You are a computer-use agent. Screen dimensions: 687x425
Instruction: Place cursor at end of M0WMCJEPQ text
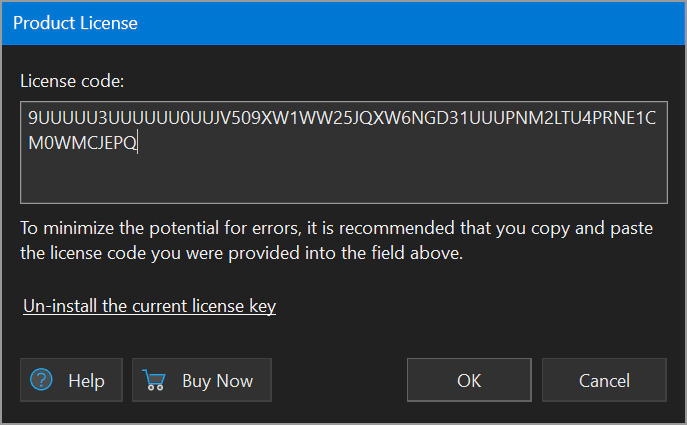tap(138, 144)
